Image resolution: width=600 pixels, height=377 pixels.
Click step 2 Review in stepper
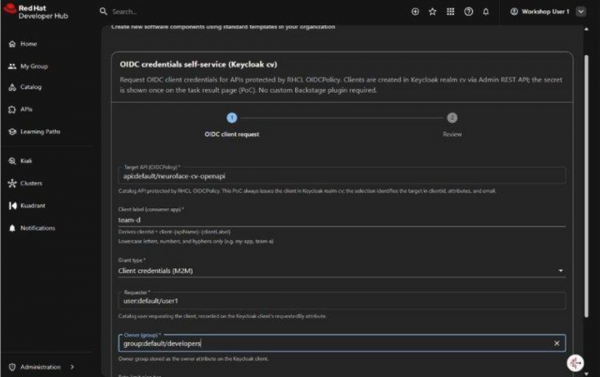tap(452, 124)
